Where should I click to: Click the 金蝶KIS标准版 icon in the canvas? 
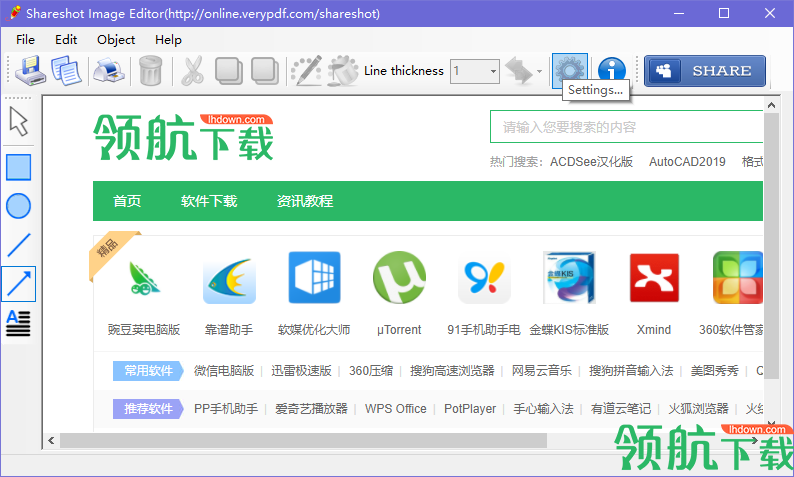coord(569,277)
